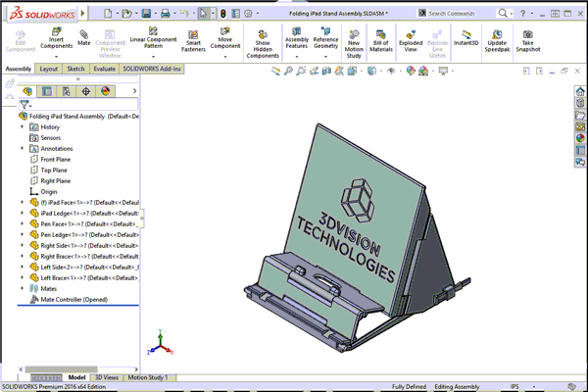Switch to the Sketch tab
Image resolution: width=588 pixels, height=392 pixels.
(x=75, y=70)
